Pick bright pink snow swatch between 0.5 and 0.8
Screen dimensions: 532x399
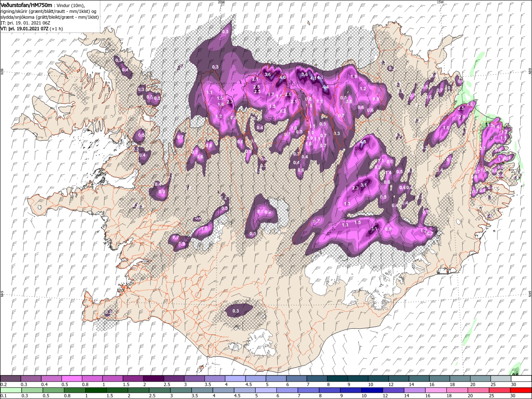tap(71, 379)
